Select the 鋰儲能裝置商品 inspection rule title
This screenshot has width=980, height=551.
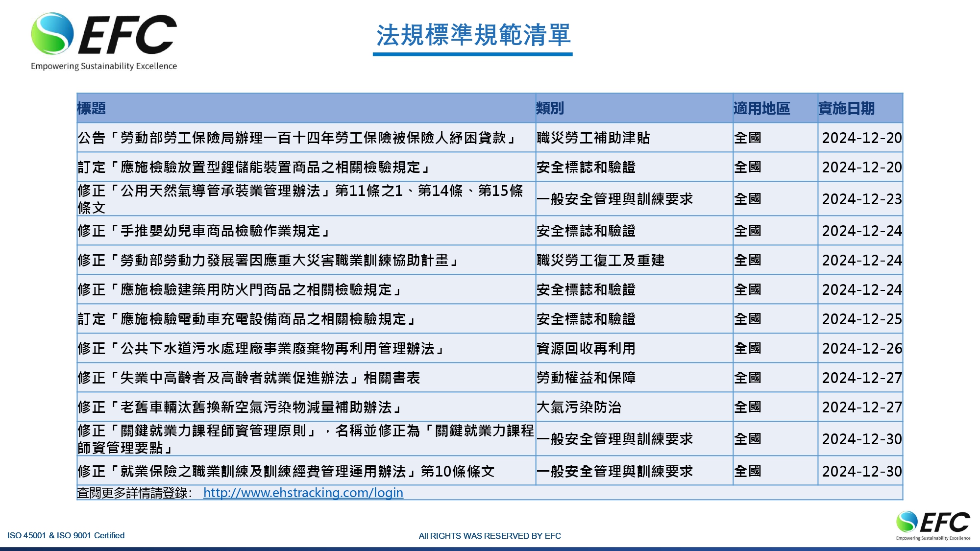[254, 168]
